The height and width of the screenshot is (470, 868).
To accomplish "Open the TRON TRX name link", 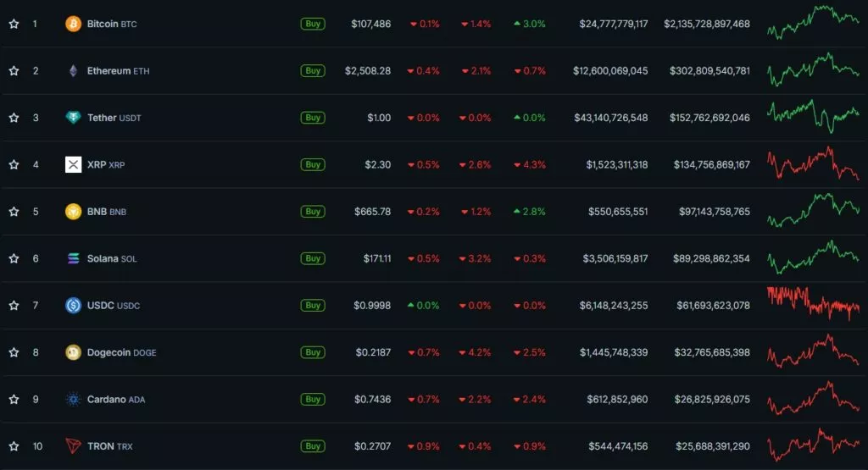I will point(103,446).
